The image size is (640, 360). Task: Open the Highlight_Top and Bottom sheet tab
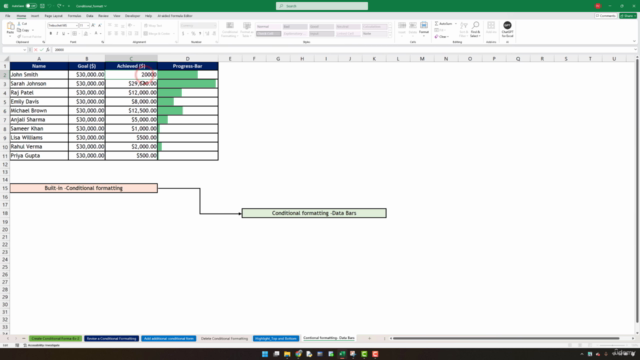point(276,338)
